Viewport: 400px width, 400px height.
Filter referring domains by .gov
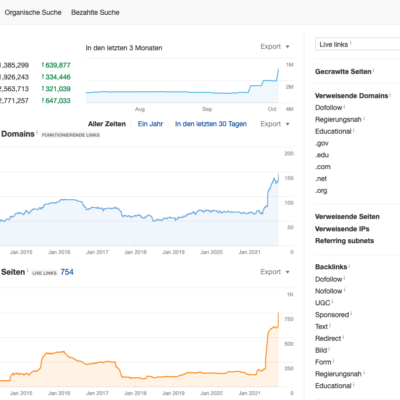[322, 143]
